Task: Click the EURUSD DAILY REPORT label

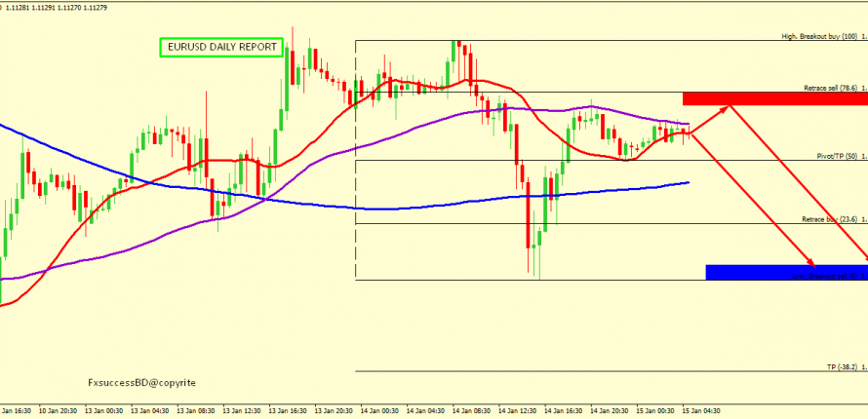Action: [x=220, y=47]
